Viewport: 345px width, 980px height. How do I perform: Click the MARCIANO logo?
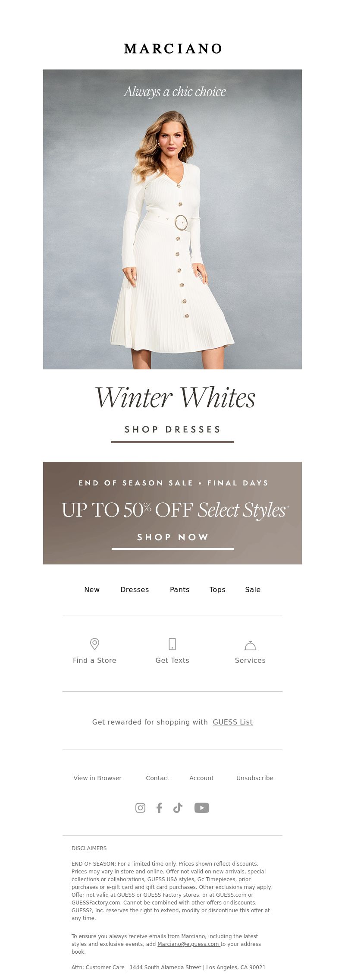172,48
